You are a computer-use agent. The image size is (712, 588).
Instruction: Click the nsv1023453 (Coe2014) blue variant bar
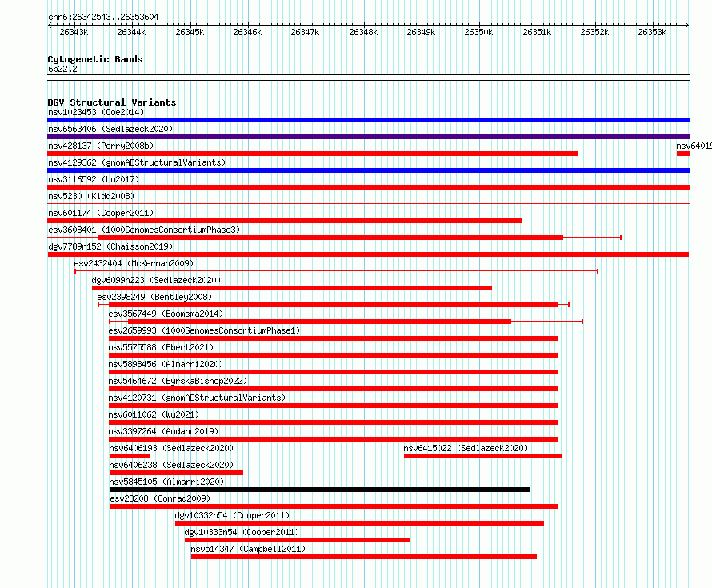coord(368,120)
